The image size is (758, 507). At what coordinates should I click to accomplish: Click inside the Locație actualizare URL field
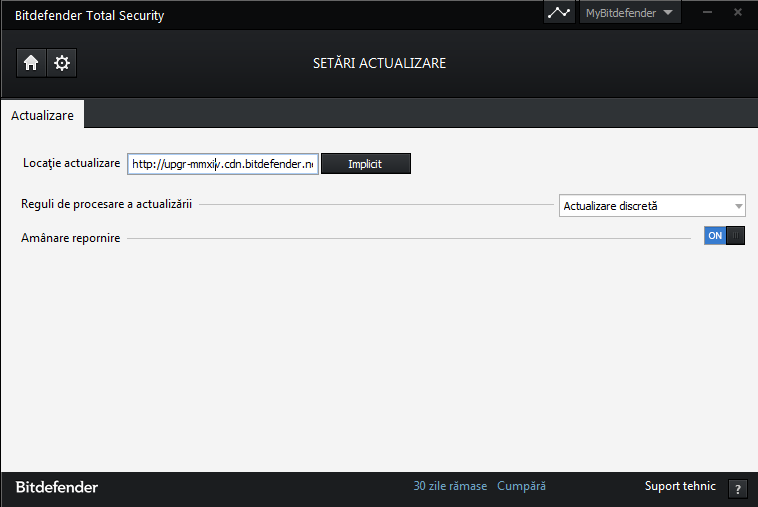pos(223,164)
